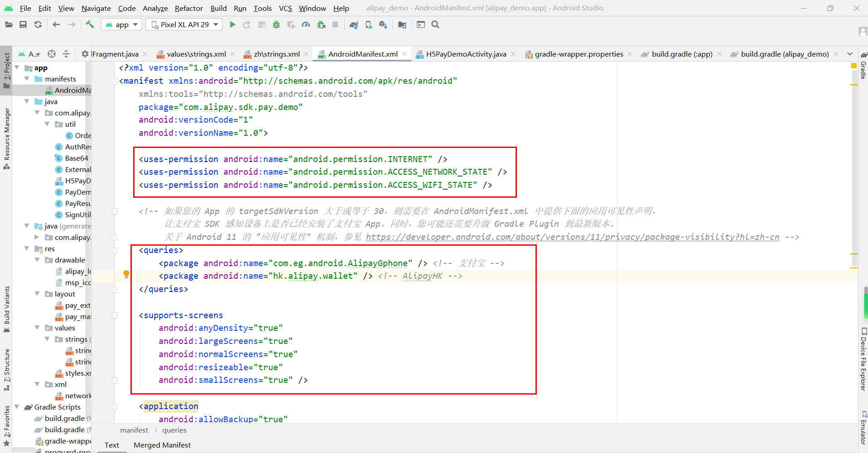Toggle the Emulator tool window
Screen dimensions: 868x453
coord(863,428)
